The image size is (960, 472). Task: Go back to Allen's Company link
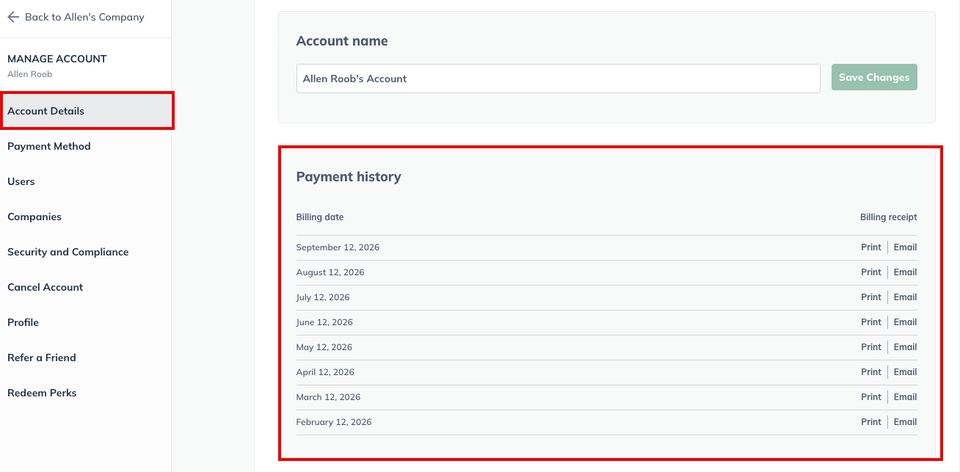pyautogui.click(x=84, y=17)
